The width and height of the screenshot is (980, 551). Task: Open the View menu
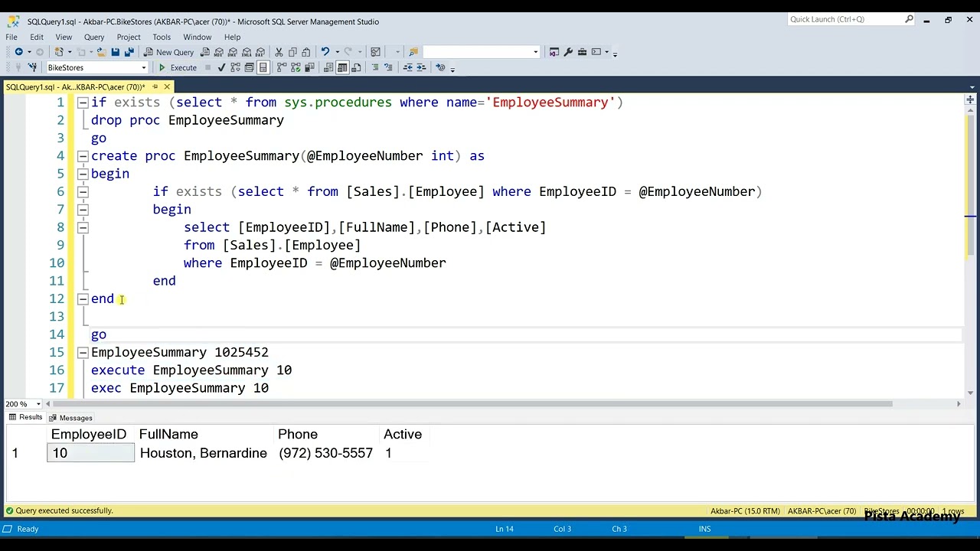coord(64,37)
